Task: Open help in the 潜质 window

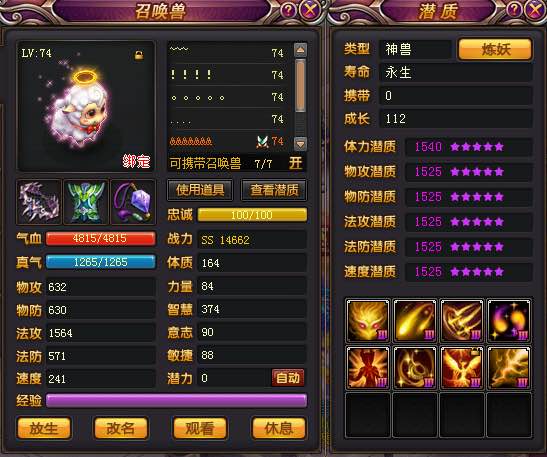Action: (x=515, y=9)
